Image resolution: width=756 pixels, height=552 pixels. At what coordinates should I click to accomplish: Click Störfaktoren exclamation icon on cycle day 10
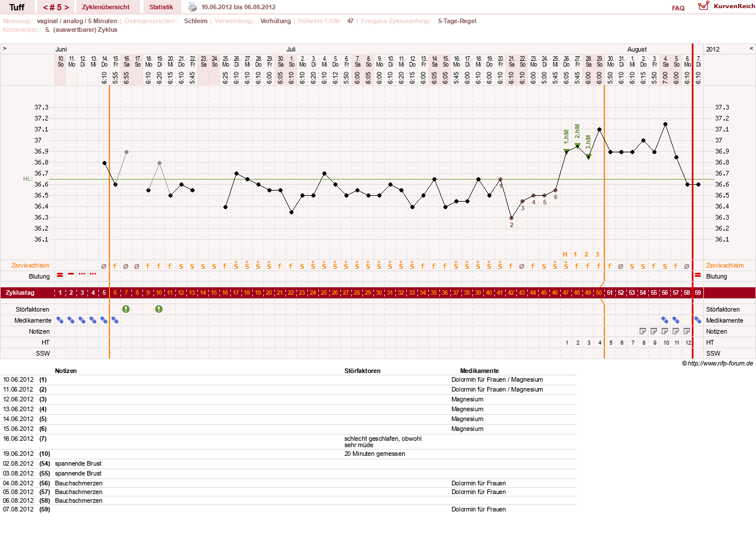(159, 309)
